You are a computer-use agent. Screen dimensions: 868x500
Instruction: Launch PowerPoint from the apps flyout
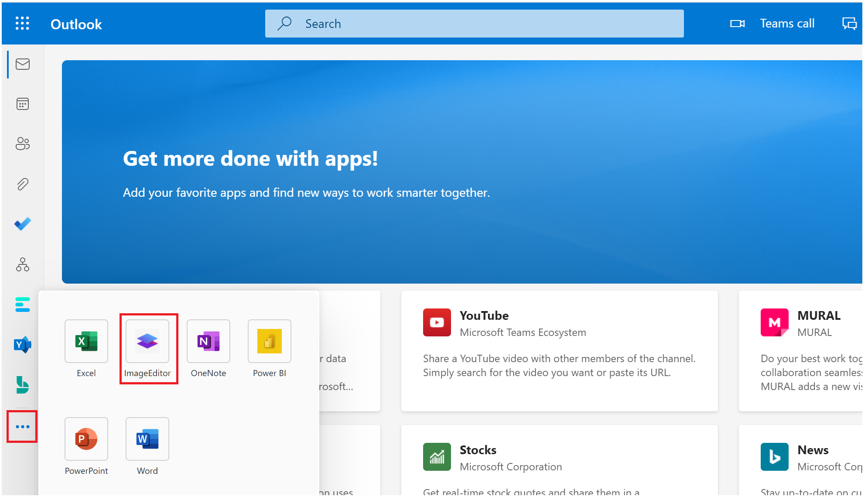[x=86, y=439]
